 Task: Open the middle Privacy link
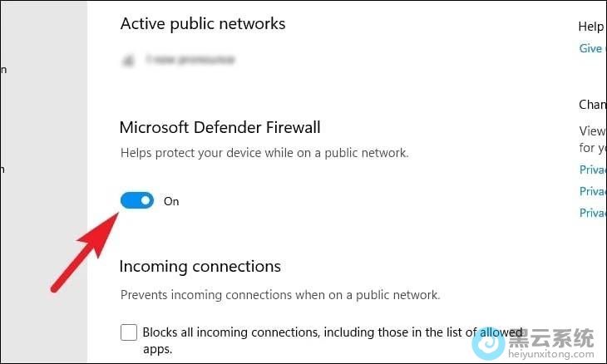point(593,191)
